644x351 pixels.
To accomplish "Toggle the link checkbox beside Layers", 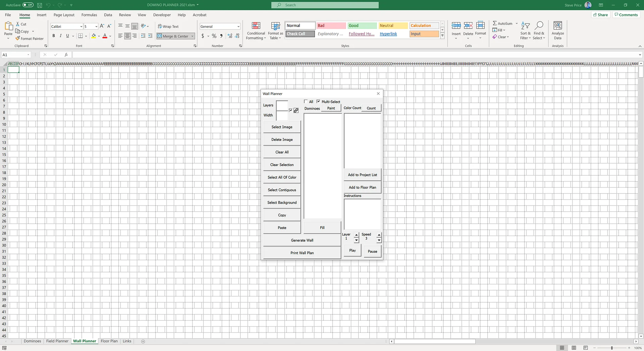I will tap(291, 110).
